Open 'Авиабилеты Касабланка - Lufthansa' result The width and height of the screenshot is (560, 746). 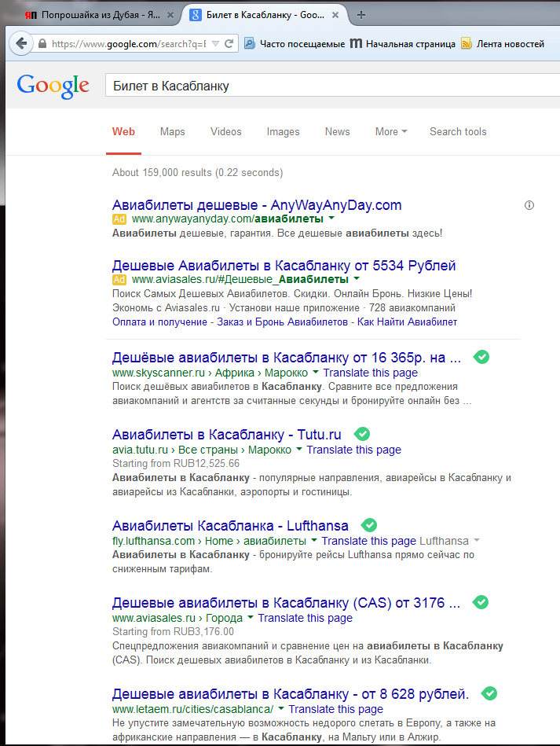coord(230,526)
